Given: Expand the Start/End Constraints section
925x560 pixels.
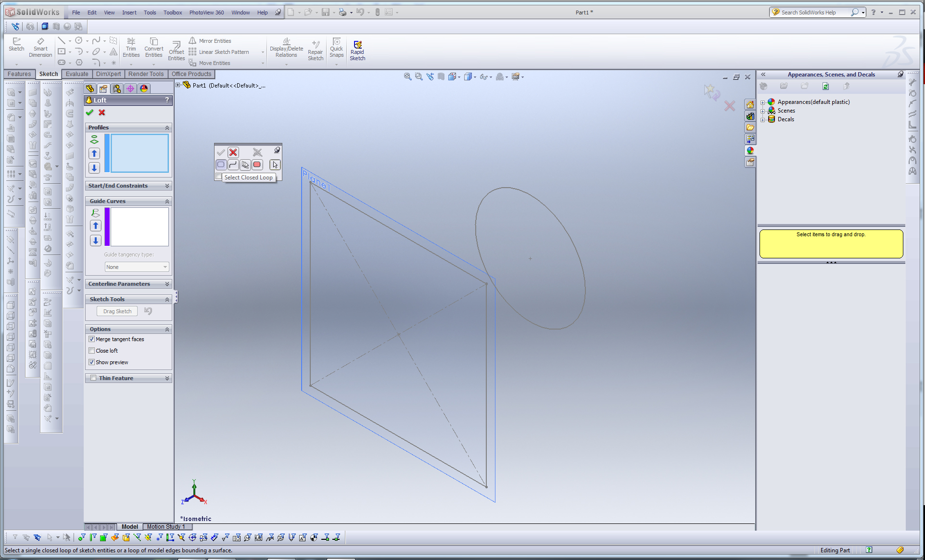Looking at the screenshot, I should click(167, 186).
